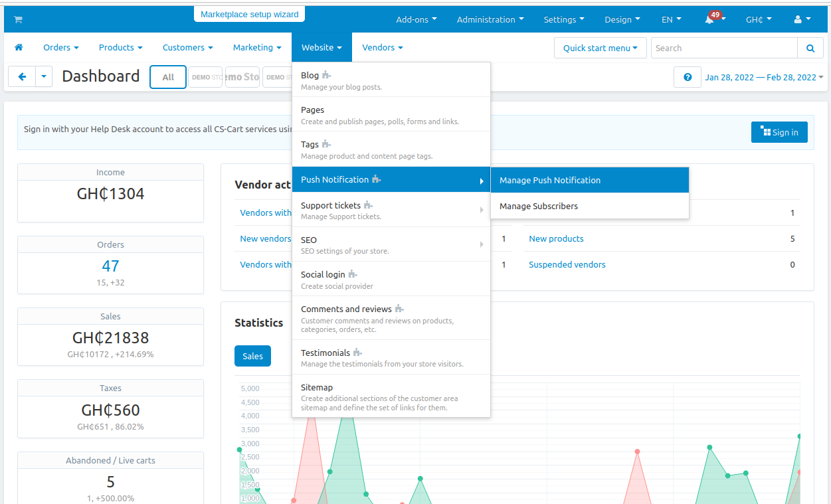The width and height of the screenshot is (831, 504).
Task: Expand the Quick start menu dropdown
Action: tap(600, 48)
